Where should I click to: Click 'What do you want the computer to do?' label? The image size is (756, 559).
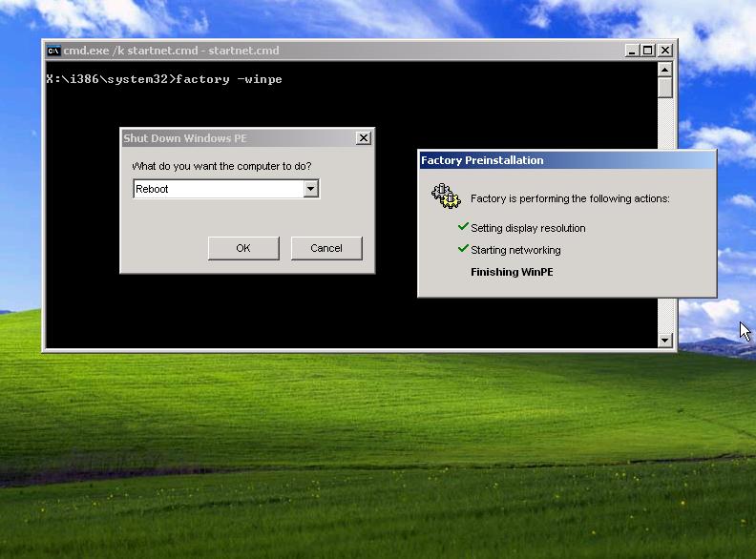pyautogui.click(x=221, y=166)
